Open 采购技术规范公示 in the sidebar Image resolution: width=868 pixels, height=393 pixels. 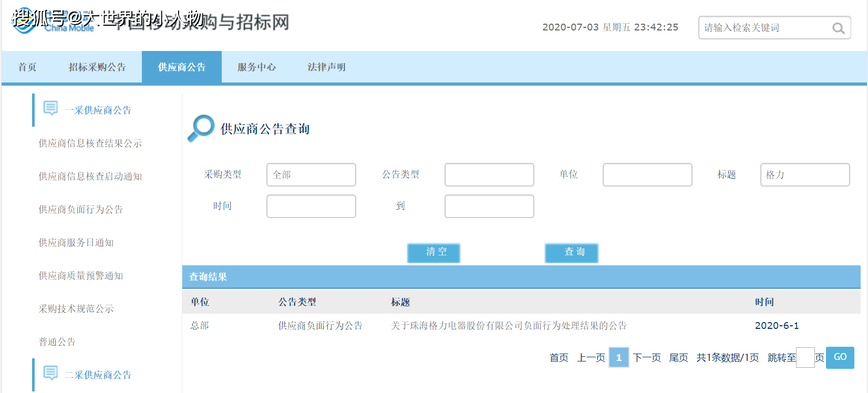pos(76,309)
